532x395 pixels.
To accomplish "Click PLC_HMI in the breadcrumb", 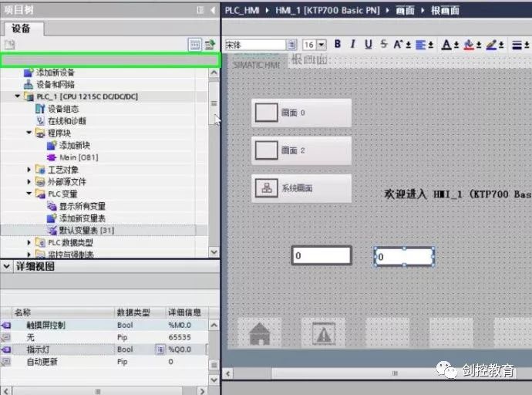I will pos(242,11).
